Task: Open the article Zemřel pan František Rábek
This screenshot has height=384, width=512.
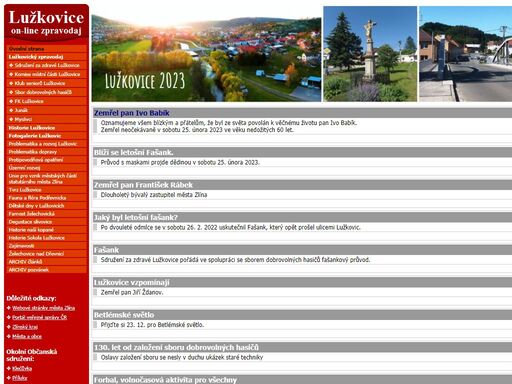Action: point(143,185)
